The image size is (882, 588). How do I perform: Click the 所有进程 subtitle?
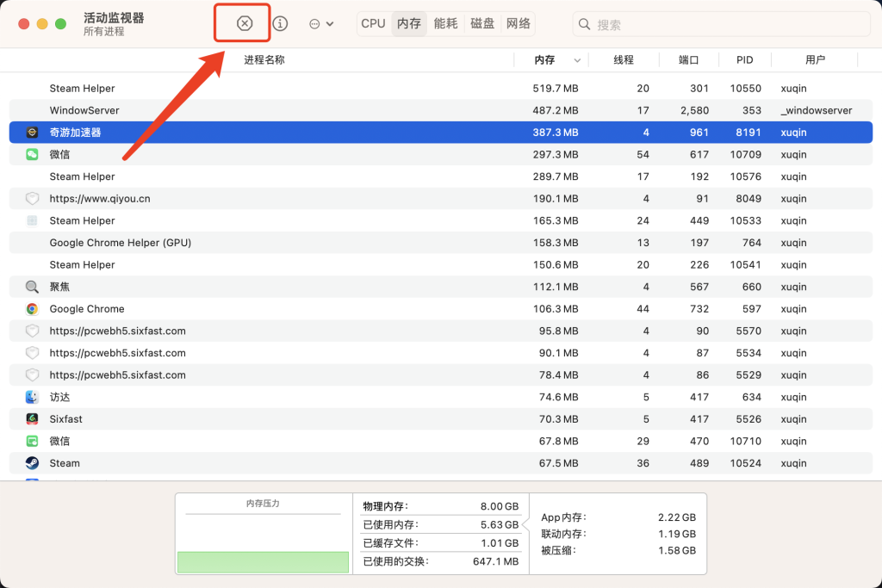click(x=103, y=32)
